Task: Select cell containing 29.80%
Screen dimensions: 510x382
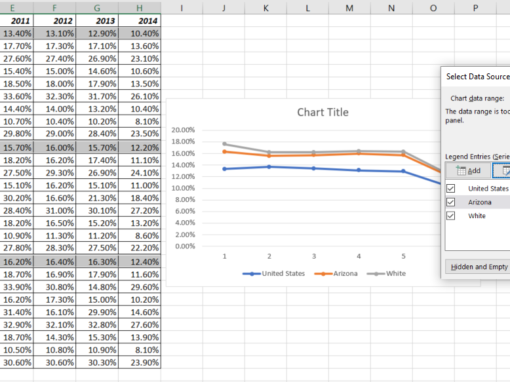Action: point(17,134)
